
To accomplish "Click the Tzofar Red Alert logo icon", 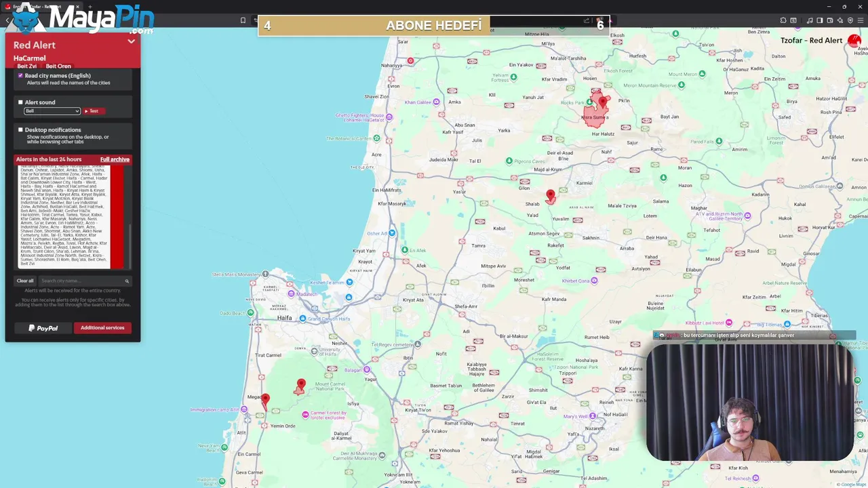I will (x=854, y=41).
